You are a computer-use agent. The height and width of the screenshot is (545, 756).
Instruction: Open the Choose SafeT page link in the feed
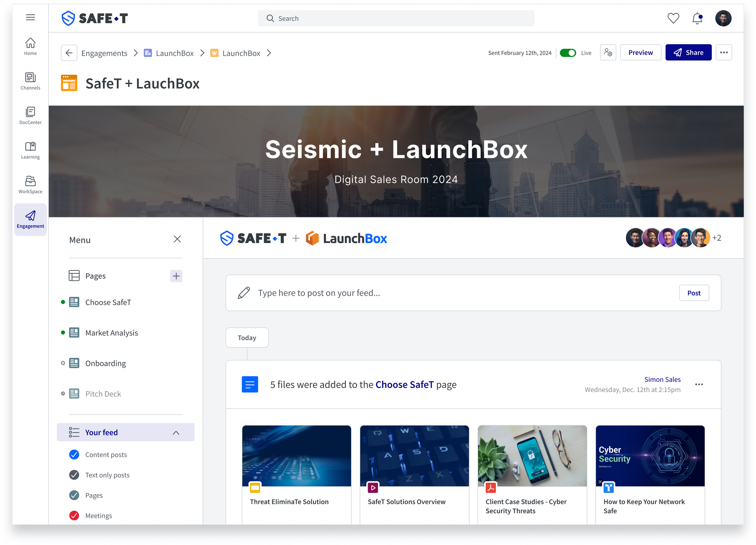point(404,385)
